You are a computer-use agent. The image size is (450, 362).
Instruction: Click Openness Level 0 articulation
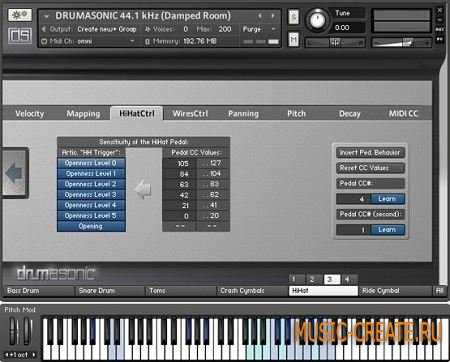[x=91, y=163]
